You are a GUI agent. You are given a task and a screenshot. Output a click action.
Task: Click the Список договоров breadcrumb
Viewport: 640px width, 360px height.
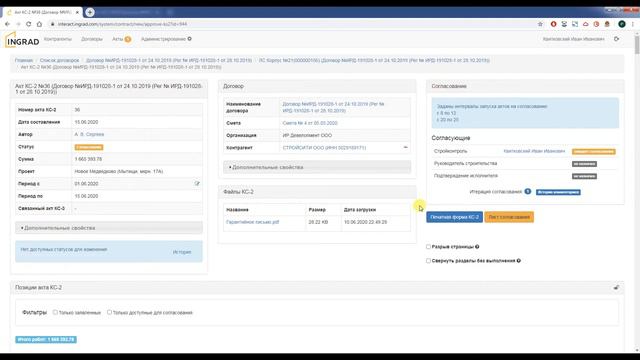tap(60, 60)
